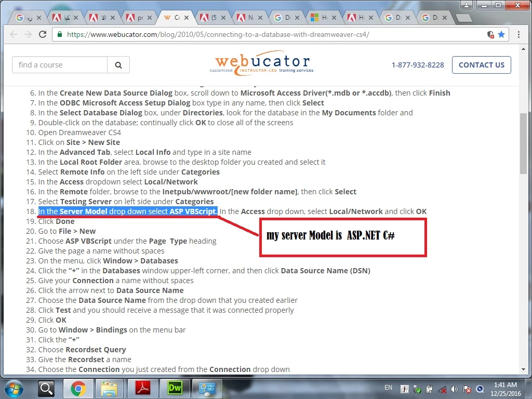The width and height of the screenshot is (532, 399).
Task: Click step 23 text Window > Databases
Action: point(140,261)
